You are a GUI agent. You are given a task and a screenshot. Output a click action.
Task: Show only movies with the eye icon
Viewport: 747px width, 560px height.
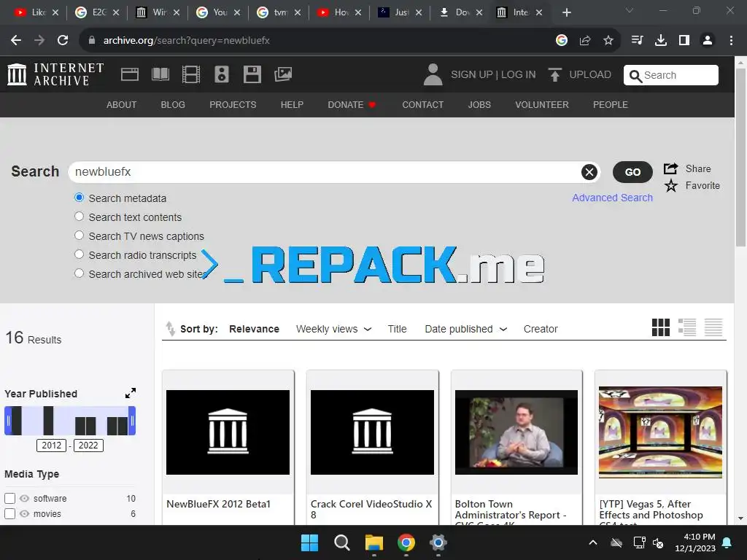point(24,514)
